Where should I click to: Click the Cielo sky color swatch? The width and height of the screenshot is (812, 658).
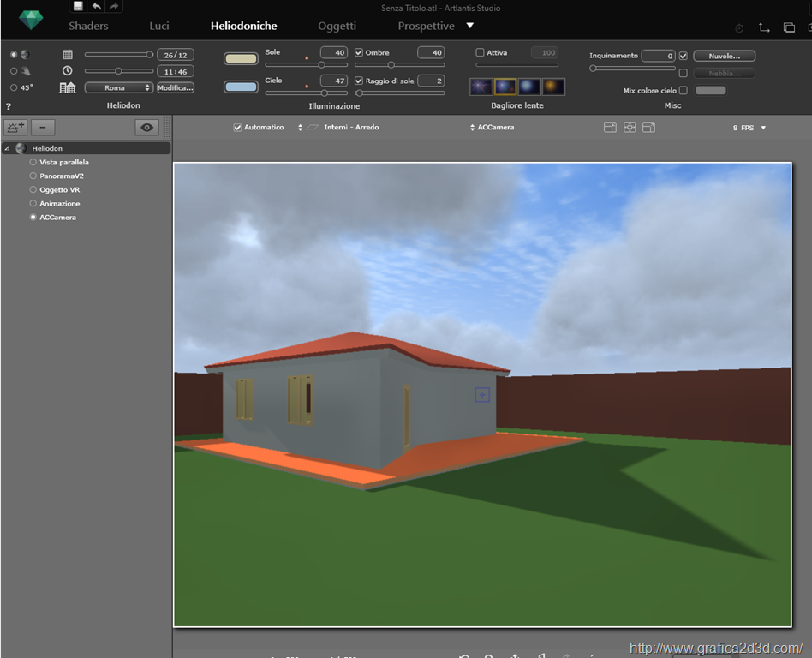241,87
